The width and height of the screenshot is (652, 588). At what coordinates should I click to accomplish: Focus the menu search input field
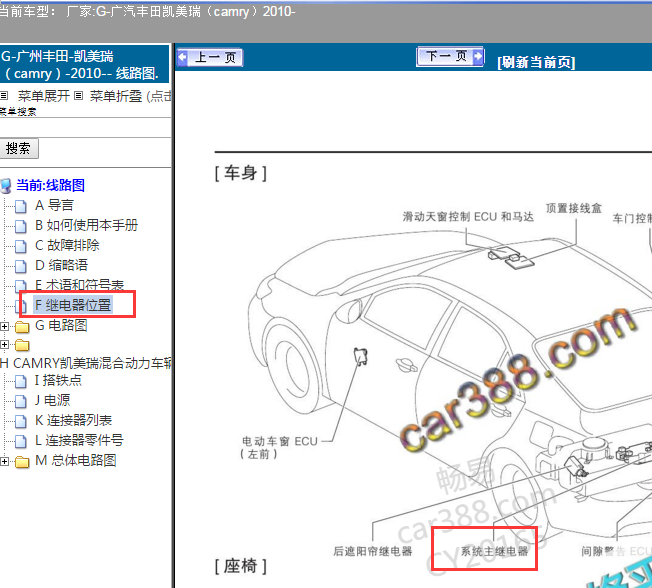click(x=85, y=128)
